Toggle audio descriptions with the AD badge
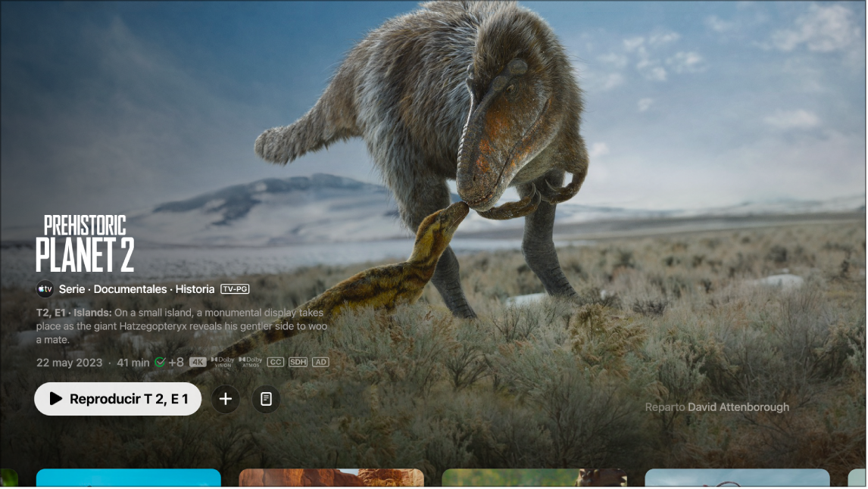Viewport: 868px width, 489px height. coord(320,362)
